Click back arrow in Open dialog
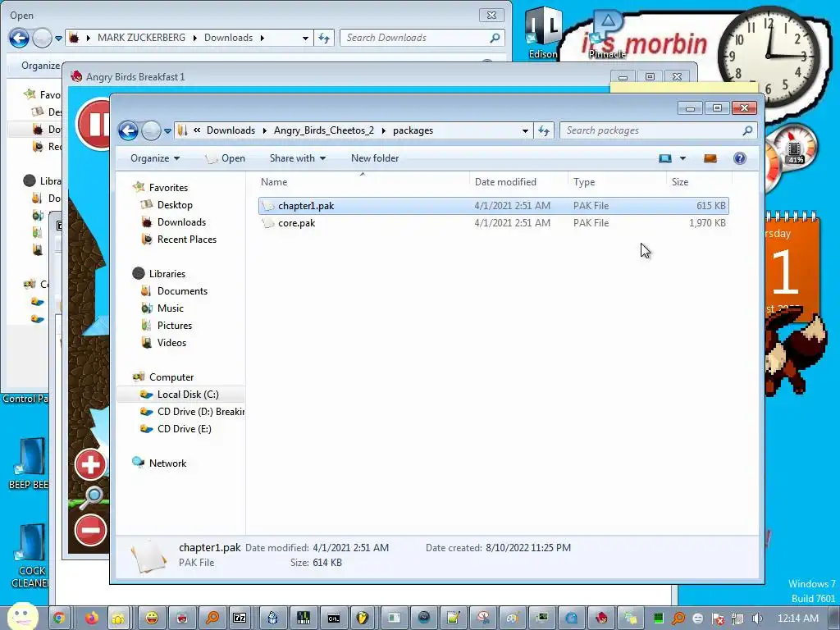This screenshot has height=630, width=840. pyautogui.click(x=19, y=38)
